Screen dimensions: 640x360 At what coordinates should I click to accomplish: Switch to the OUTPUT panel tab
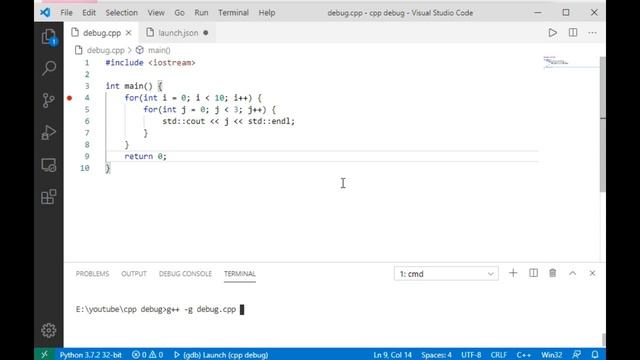tap(134, 274)
